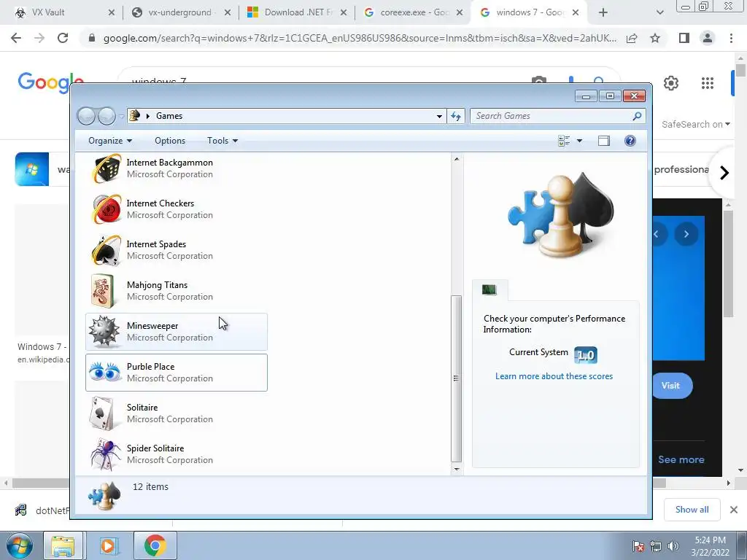Open Windows Explorer from the taskbar
Image resolution: width=747 pixels, height=560 pixels.
point(63,545)
